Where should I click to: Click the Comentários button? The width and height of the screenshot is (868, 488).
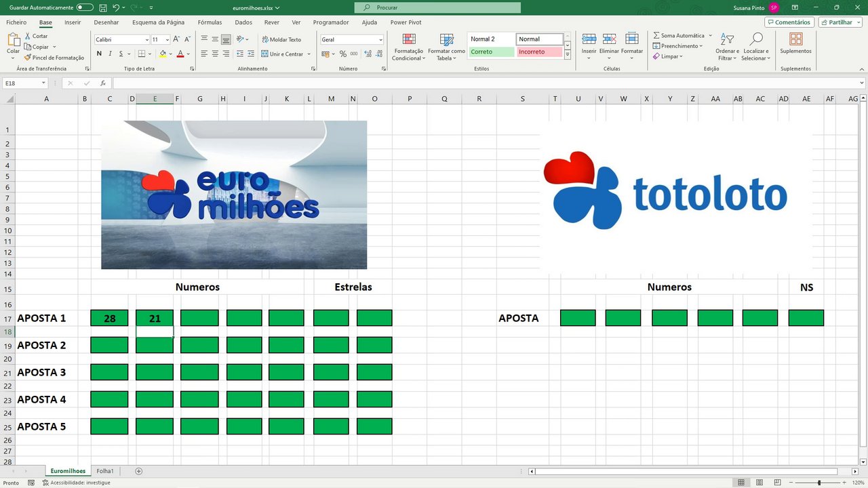coord(789,22)
